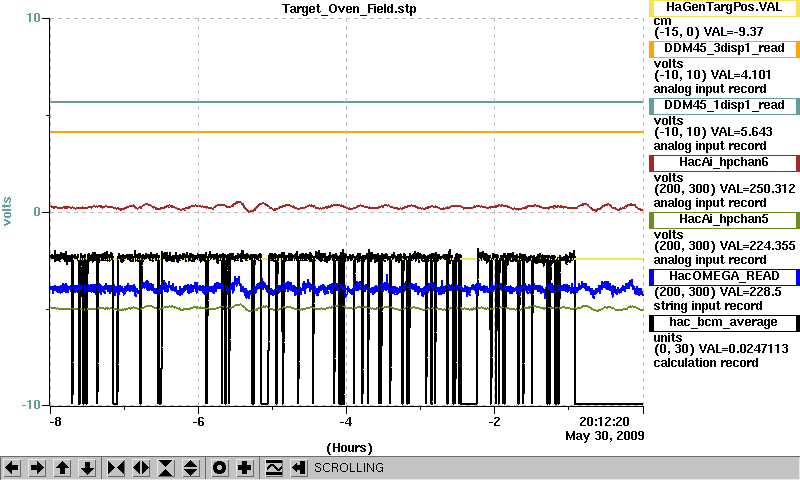Select the HacOMEGA_READ curve legend

(724, 277)
